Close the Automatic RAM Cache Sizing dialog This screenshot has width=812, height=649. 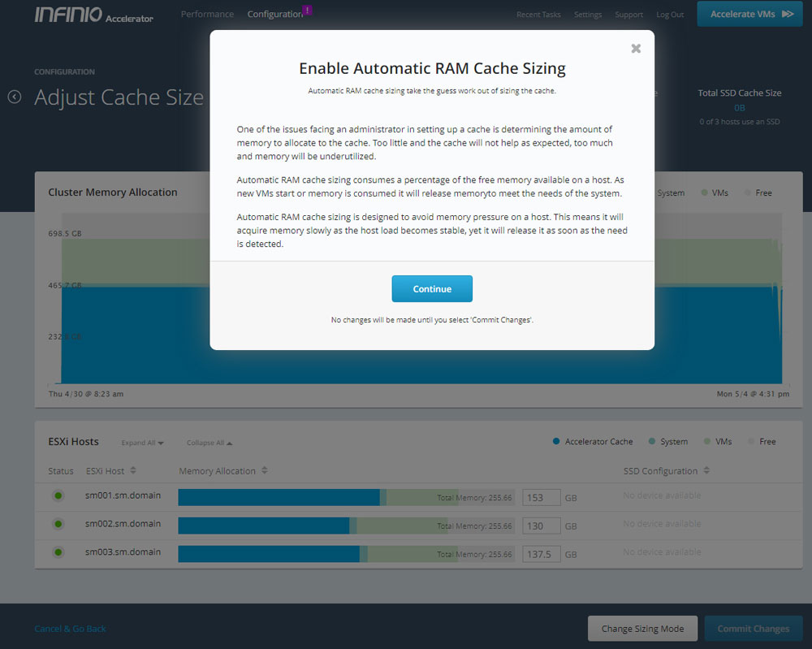[x=636, y=49]
